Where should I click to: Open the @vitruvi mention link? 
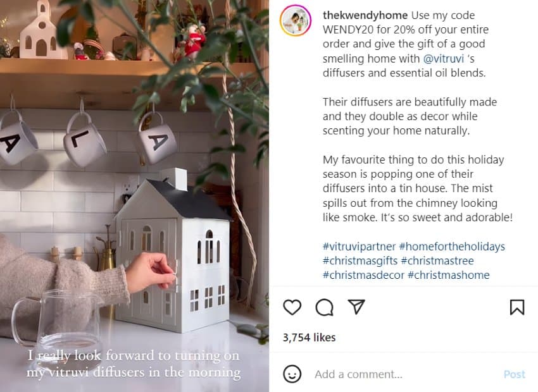click(x=443, y=59)
